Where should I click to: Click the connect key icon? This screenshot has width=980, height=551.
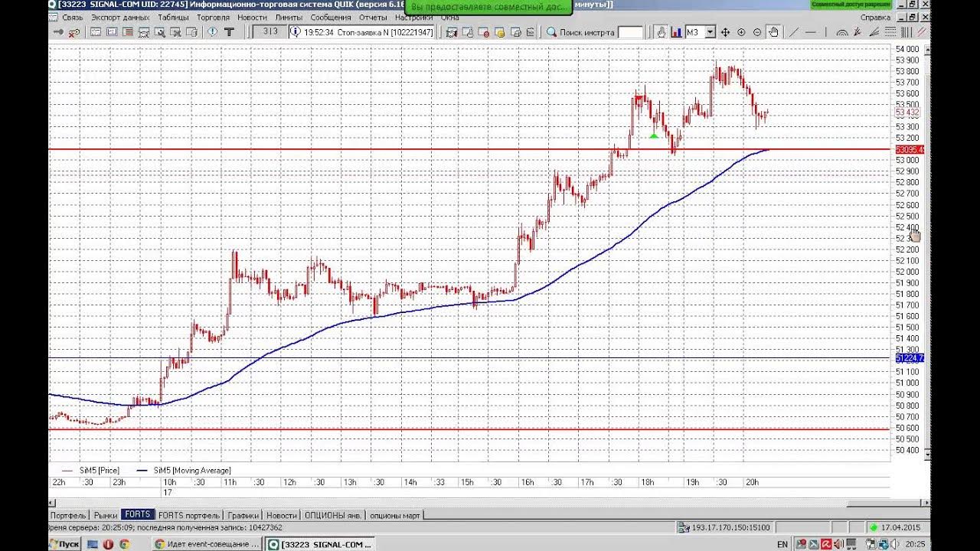[x=58, y=32]
